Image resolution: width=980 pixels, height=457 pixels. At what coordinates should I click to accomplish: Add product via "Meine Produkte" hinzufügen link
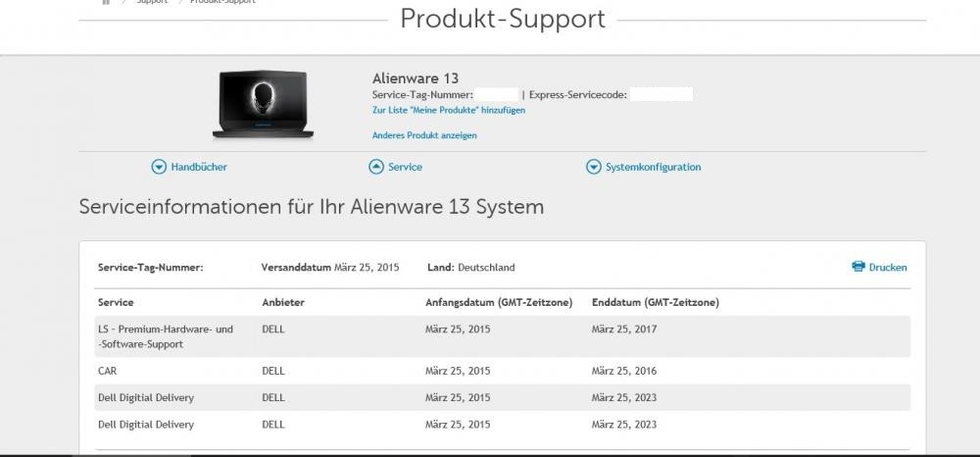(449, 111)
